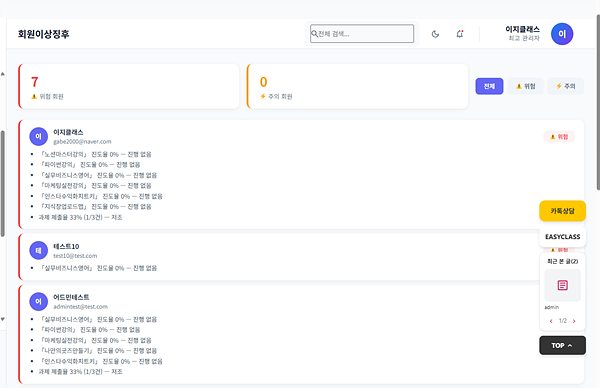Click the 이지클래스 name in the header

[522, 29]
